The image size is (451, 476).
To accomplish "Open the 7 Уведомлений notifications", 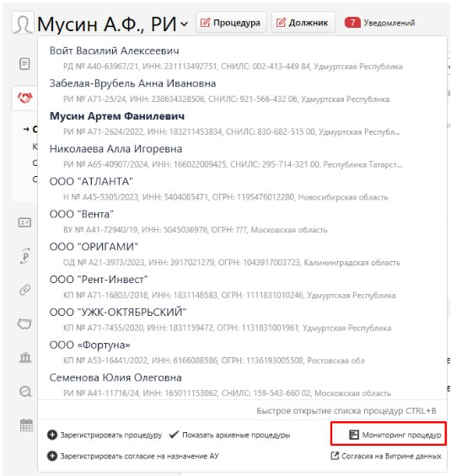I will tap(379, 23).
